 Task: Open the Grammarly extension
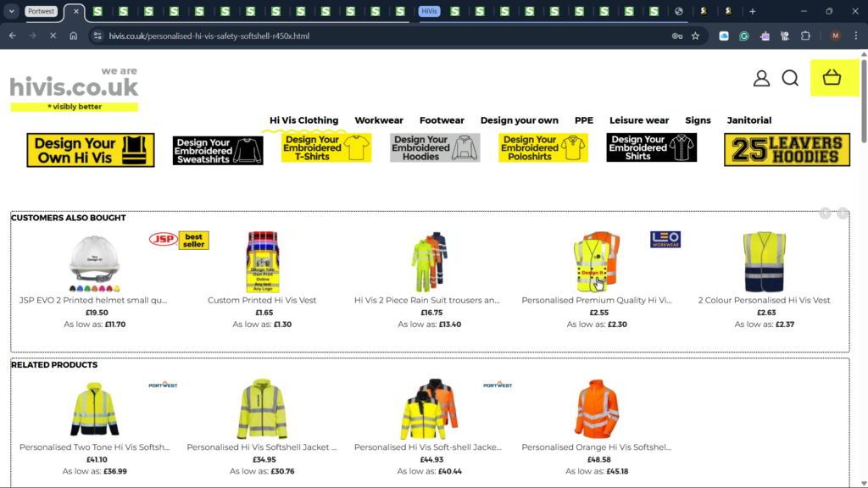coord(744,36)
